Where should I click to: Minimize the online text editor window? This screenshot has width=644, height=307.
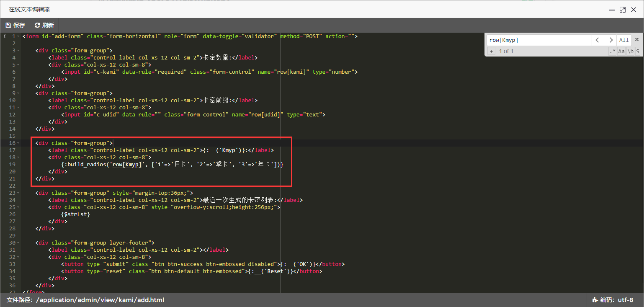click(x=611, y=9)
